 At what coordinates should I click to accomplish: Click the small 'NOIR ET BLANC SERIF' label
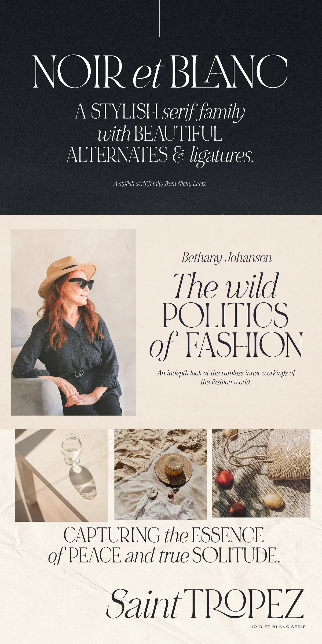[278, 627]
